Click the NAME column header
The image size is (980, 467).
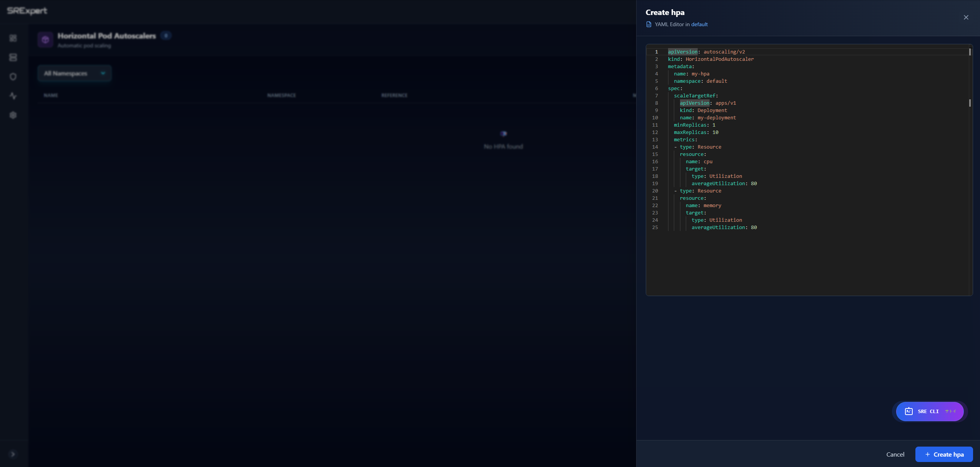(x=50, y=95)
